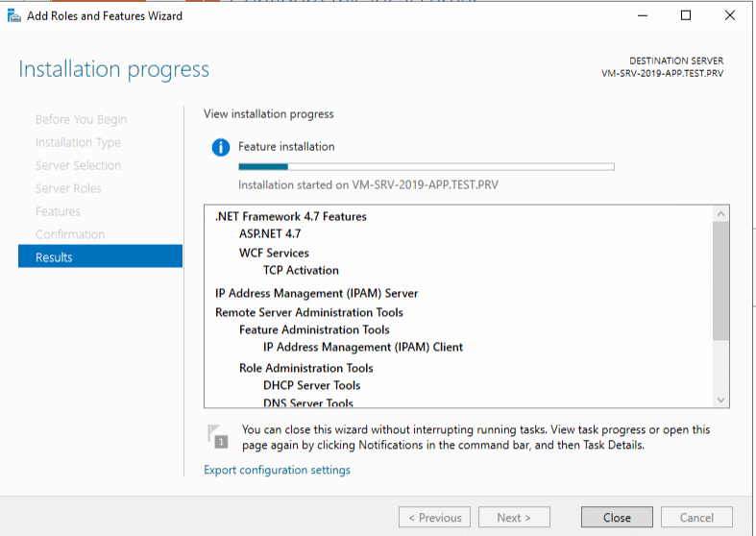Minimize the Add Roles wizard window
This screenshot has height=536, width=756.
(x=643, y=16)
